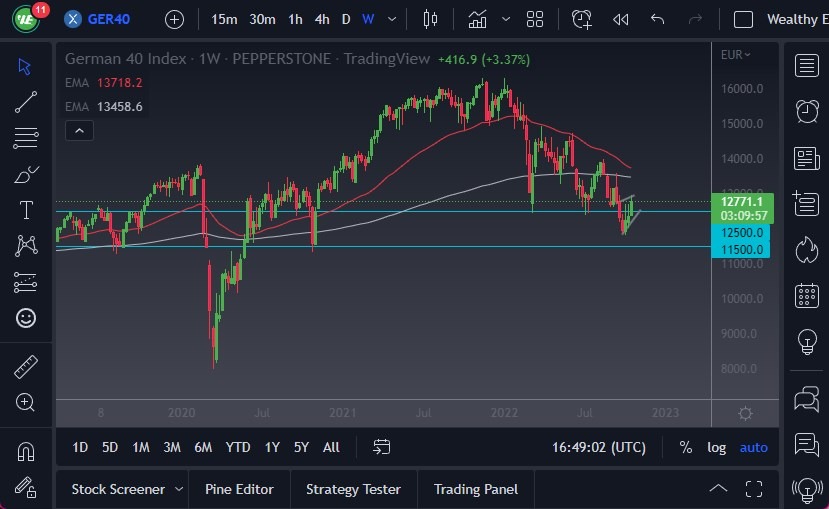This screenshot has height=509, width=829.
Task: Select the ruler measure tool
Action: coord(26,367)
